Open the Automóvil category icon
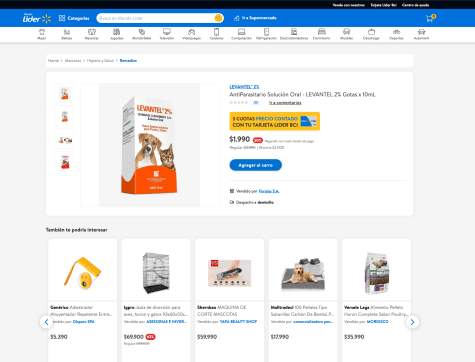The image size is (475, 362). click(421, 34)
